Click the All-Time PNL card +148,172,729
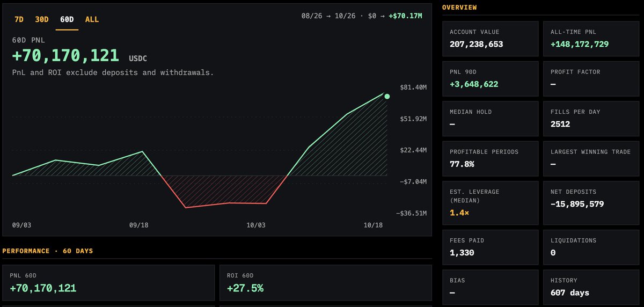644x307 pixels. coord(591,39)
